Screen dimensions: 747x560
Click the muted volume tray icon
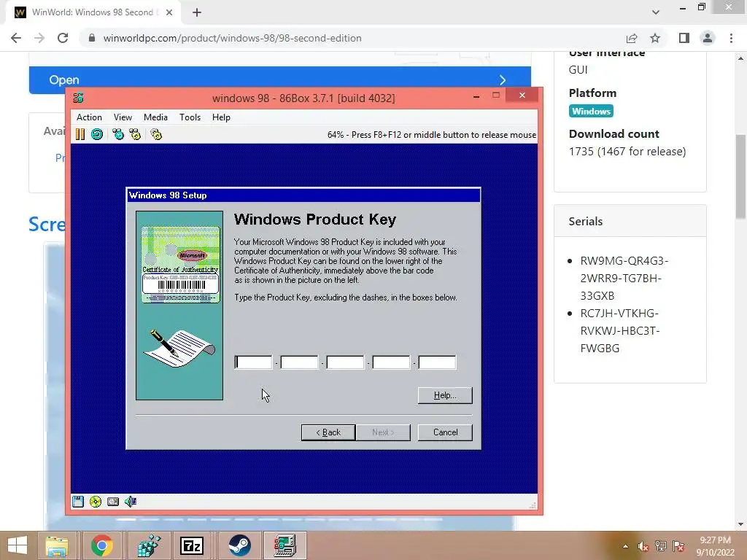(643, 546)
